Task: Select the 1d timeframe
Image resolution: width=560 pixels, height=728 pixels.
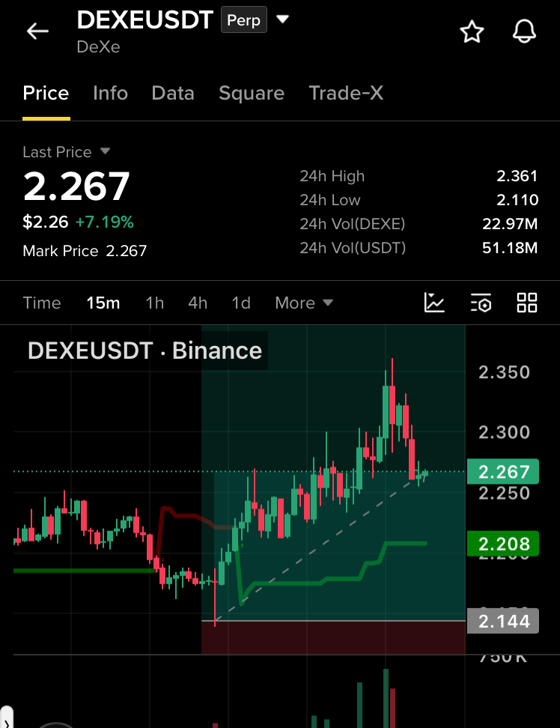Action: 241,303
